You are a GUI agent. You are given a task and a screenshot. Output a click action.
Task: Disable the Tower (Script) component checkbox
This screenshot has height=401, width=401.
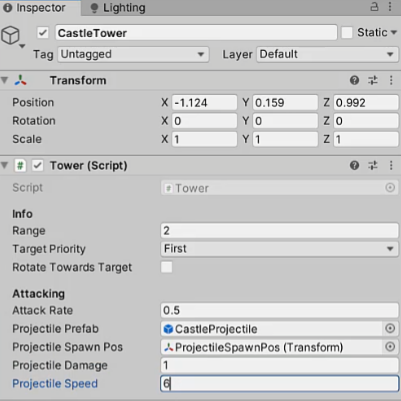pyautogui.click(x=38, y=166)
